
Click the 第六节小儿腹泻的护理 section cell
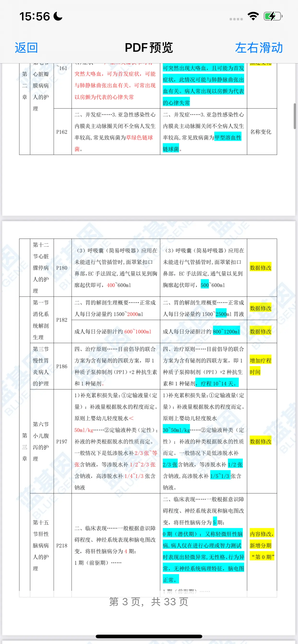41,441
